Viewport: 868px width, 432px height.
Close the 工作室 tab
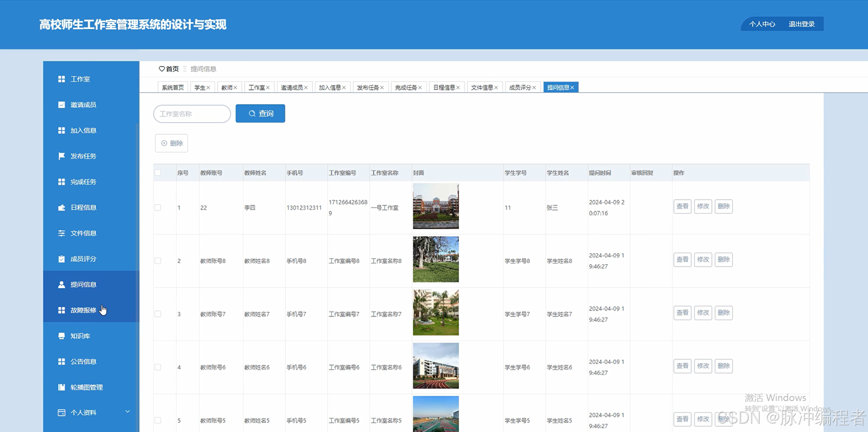click(268, 88)
